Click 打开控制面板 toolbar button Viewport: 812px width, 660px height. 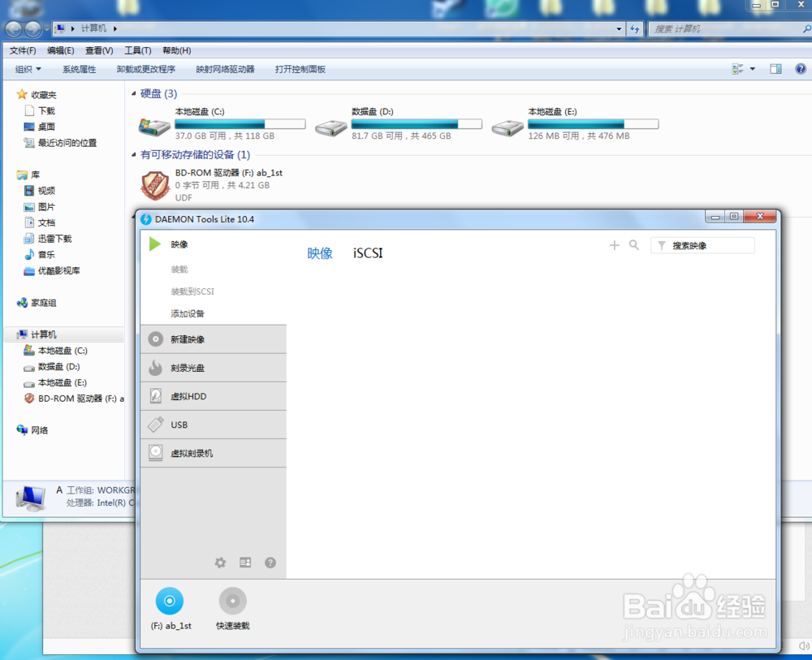(x=300, y=69)
